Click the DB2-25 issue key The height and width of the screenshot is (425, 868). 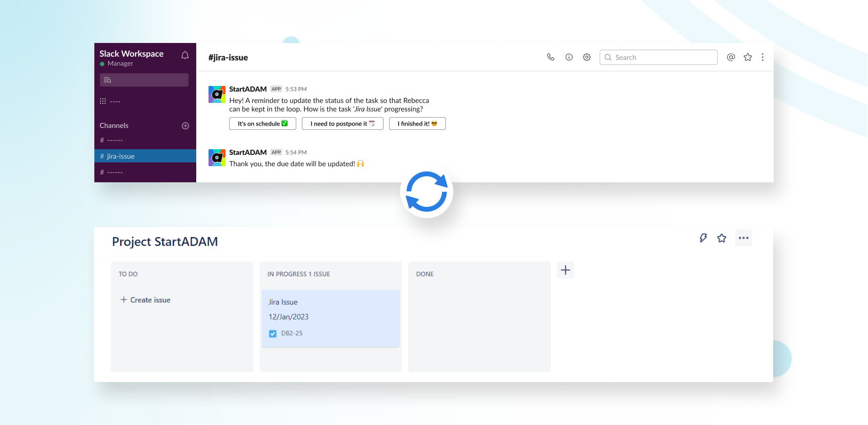click(x=292, y=333)
